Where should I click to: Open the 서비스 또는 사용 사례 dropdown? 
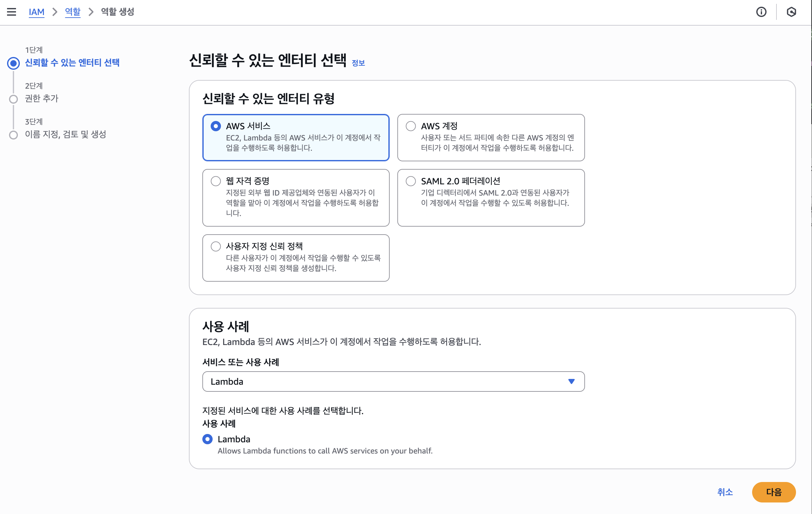click(x=393, y=381)
